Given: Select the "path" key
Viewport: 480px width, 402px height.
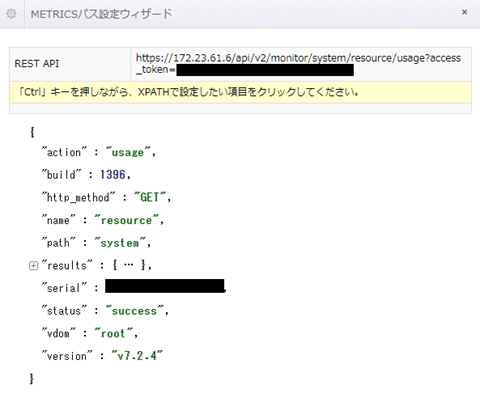Looking at the screenshot, I should tap(58, 243).
